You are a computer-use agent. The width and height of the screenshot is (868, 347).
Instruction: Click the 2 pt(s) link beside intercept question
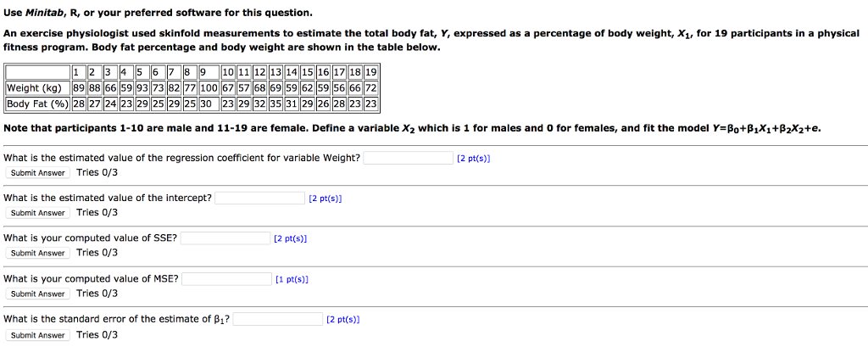click(x=325, y=199)
